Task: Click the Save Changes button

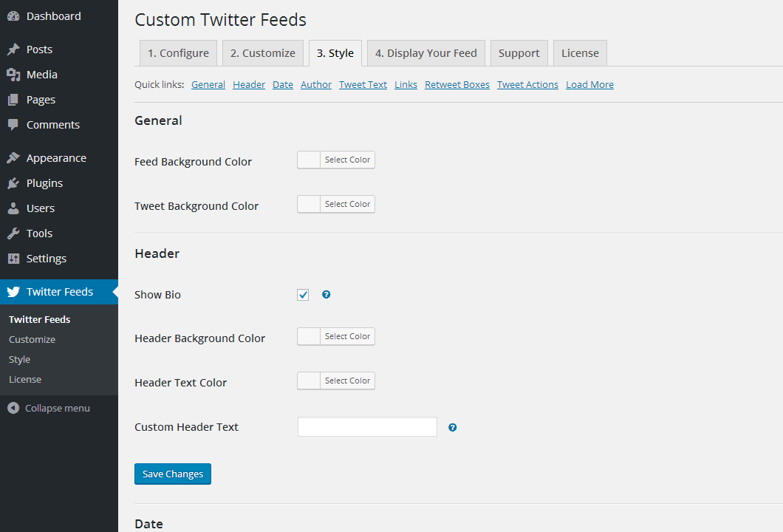Action: (173, 474)
